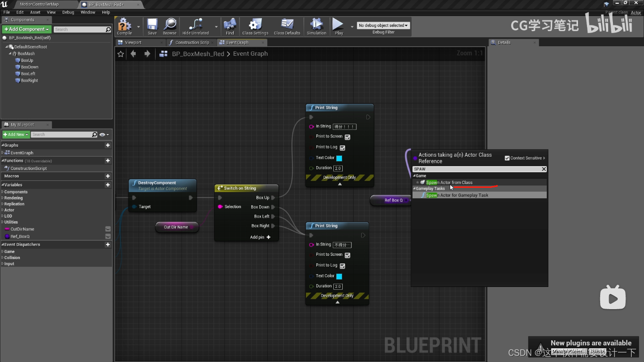This screenshot has width=644, height=362.
Task: Open Actor parent class link
Action: pos(636,13)
